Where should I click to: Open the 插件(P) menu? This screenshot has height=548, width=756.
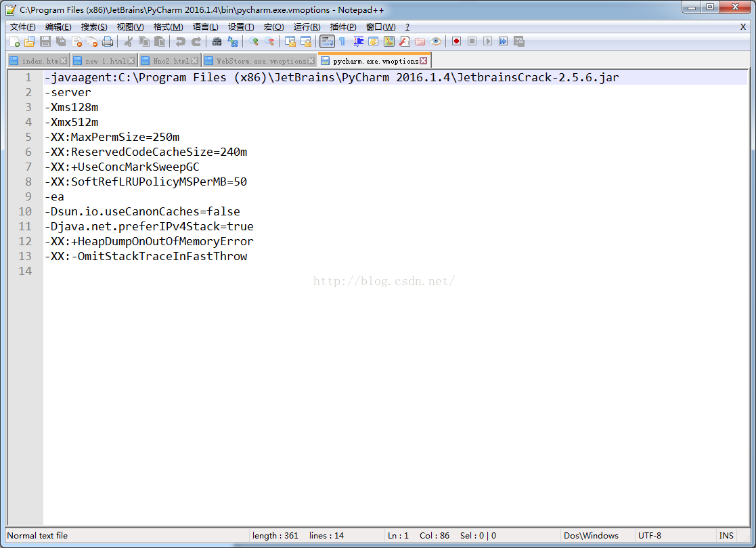click(343, 27)
